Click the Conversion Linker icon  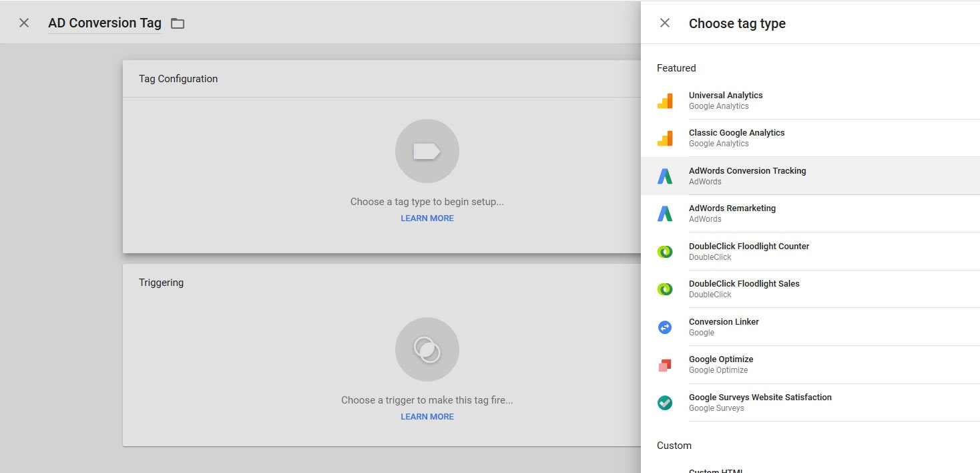click(665, 327)
